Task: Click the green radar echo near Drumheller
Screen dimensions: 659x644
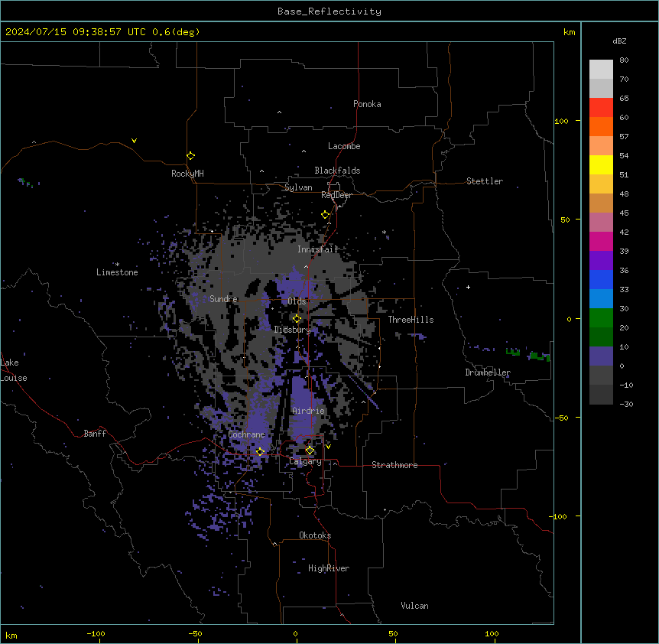Action: 540,356
